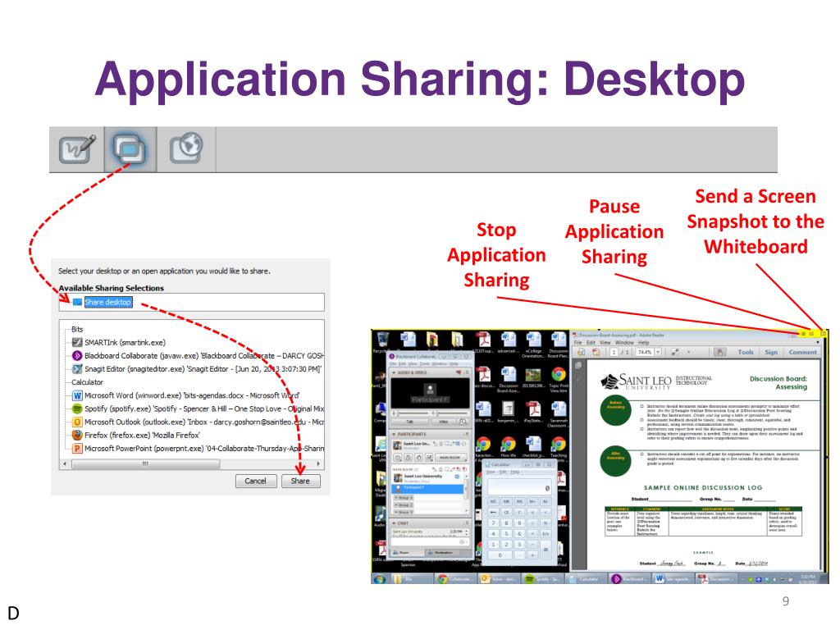
Task: Choose Microsoft Word bits-agendas.docx entry
Action: coord(186,395)
